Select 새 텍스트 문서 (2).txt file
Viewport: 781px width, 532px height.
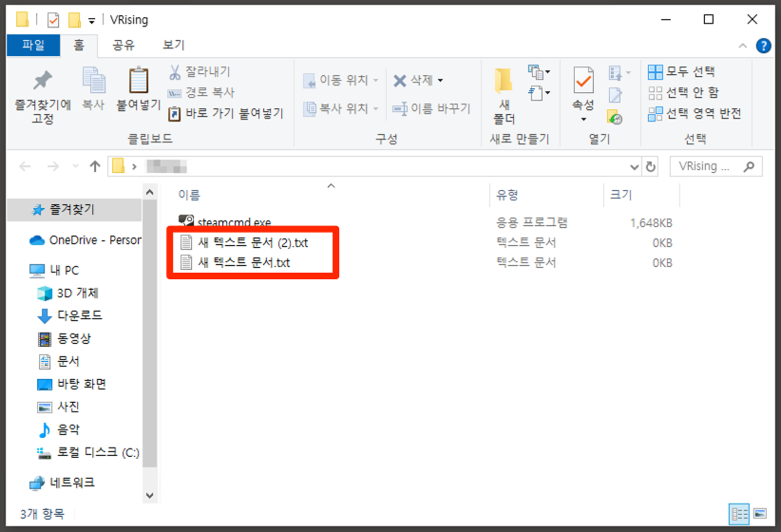pyautogui.click(x=244, y=242)
